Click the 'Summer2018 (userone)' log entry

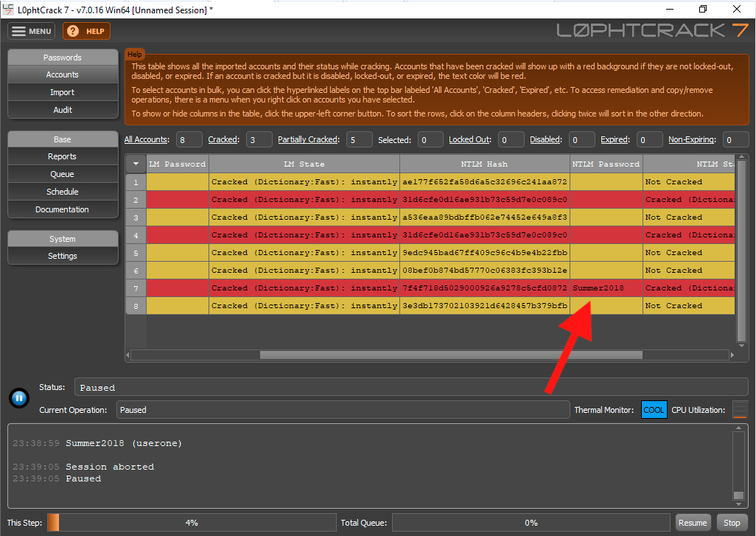pos(124,443)
